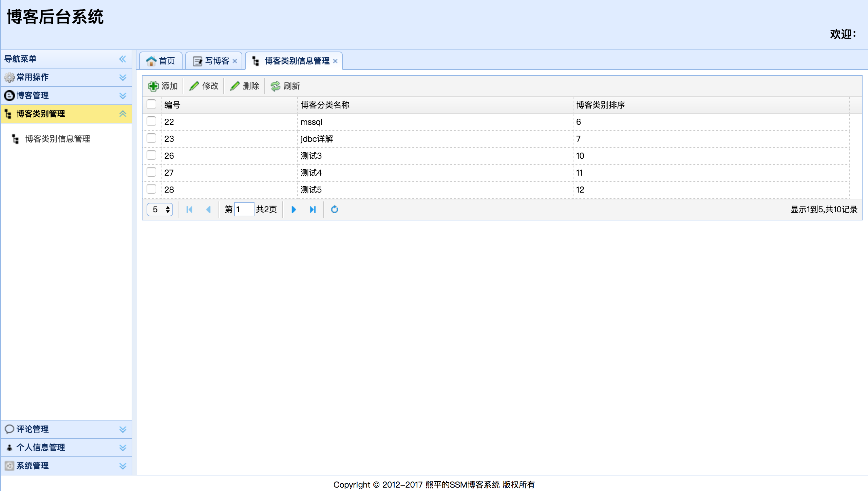The height and width of the screenshot is (491, 868).
Task: Click the cell with name jdbc详解
Action: tap(435, 139)
